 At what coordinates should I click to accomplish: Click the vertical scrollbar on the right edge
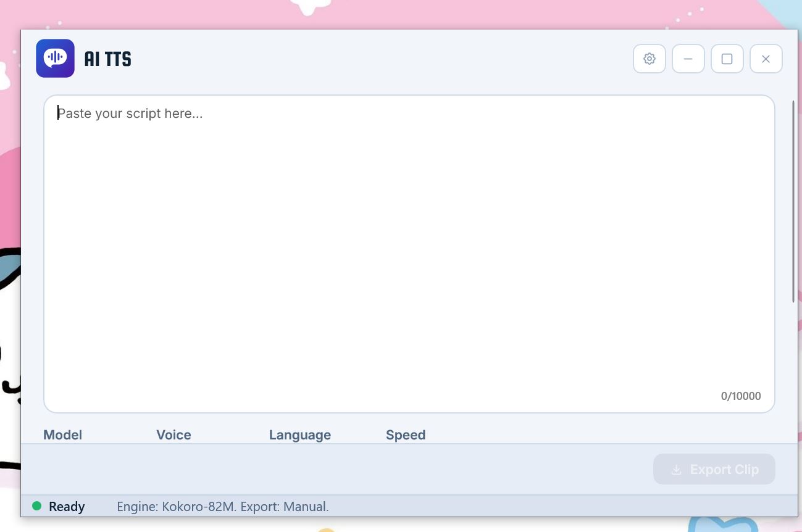point(794,201)
